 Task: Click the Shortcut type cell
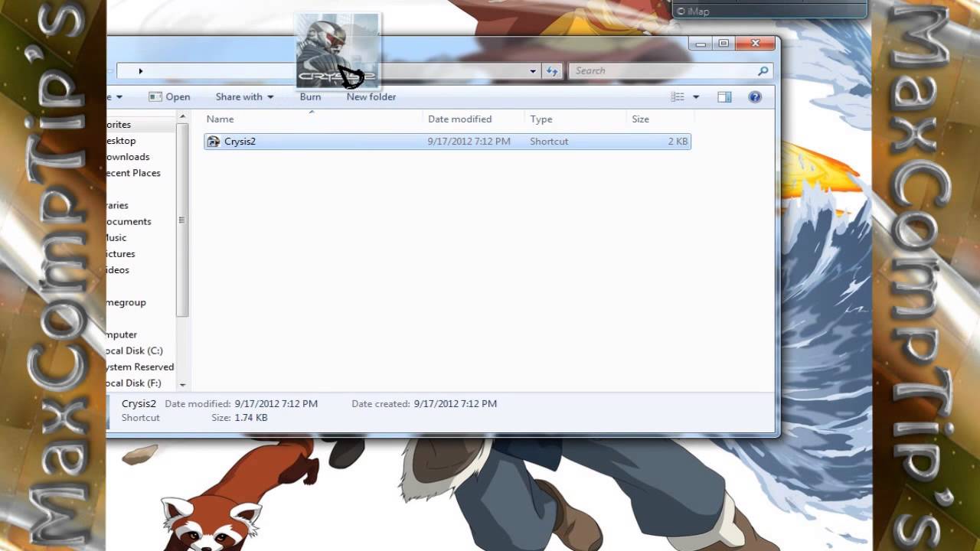[549, 142]
